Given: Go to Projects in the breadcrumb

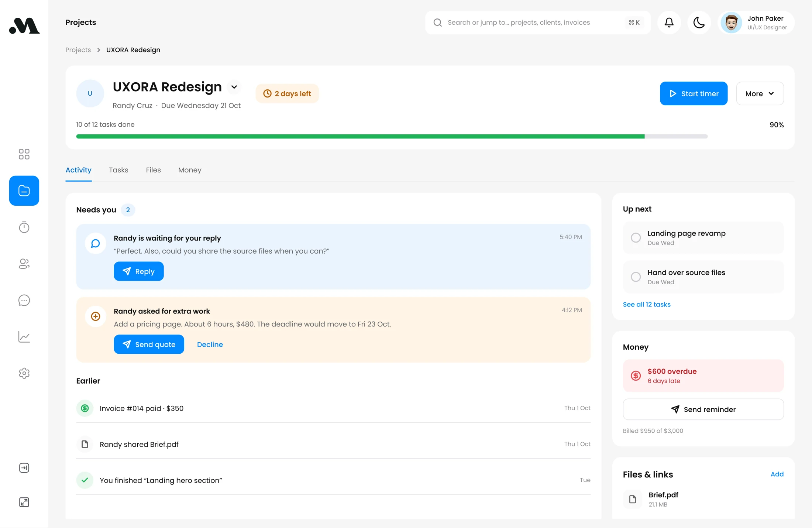Looking at the screenshot, I should click(78, 50).
